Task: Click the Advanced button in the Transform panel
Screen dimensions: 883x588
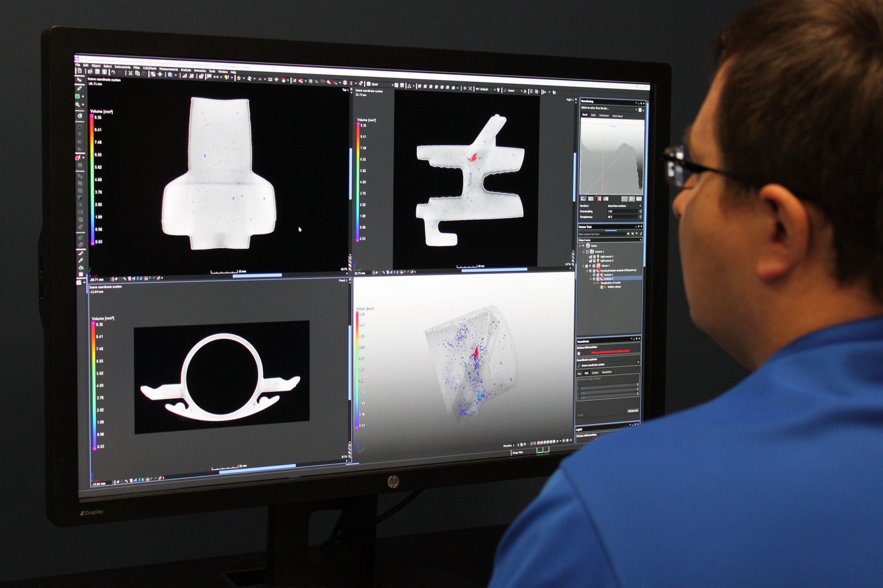Action: point(633,410)
